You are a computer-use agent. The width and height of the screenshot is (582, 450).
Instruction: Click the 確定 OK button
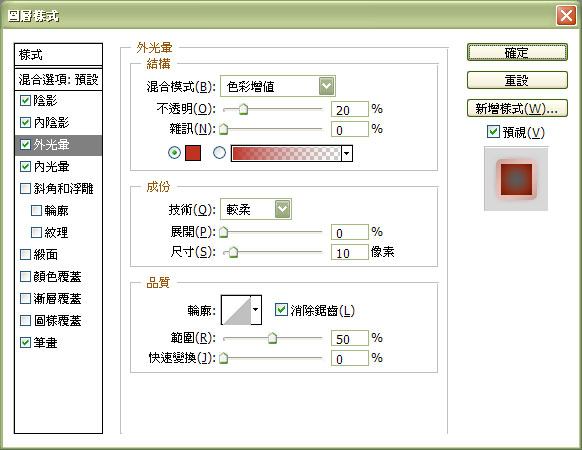coord(517,52)
